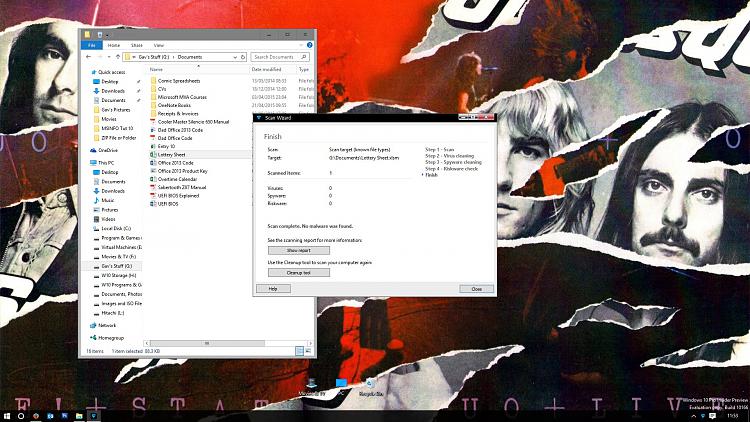Image resolution: width=750 pixels, height=422 pixels.
Task: Select Receipts & Invoices folder
Action: click(x=178, y=114)
